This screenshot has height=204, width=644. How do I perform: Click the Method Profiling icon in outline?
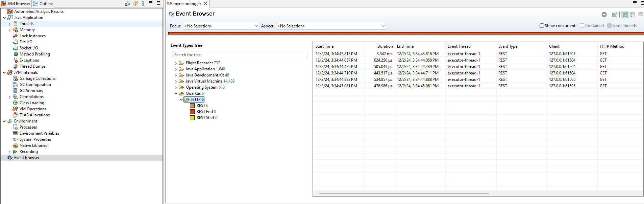click(15, 54)
